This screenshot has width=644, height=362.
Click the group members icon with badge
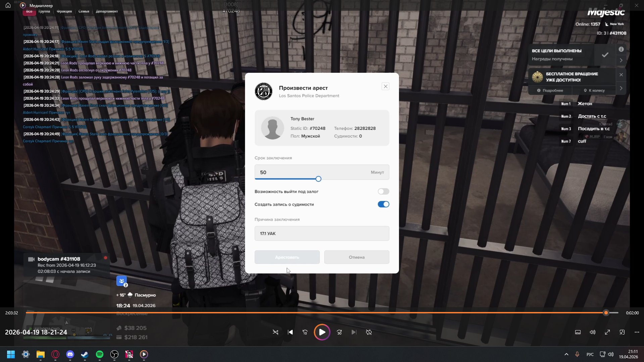122,281
